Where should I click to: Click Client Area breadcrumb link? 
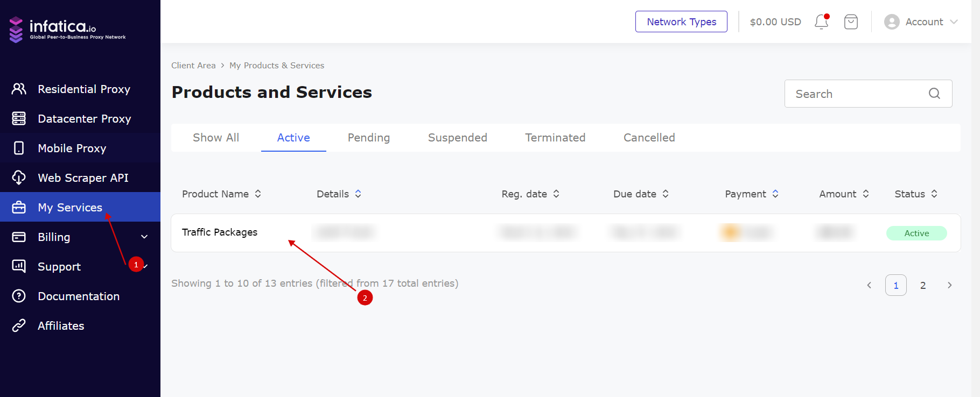coord(193,65)
